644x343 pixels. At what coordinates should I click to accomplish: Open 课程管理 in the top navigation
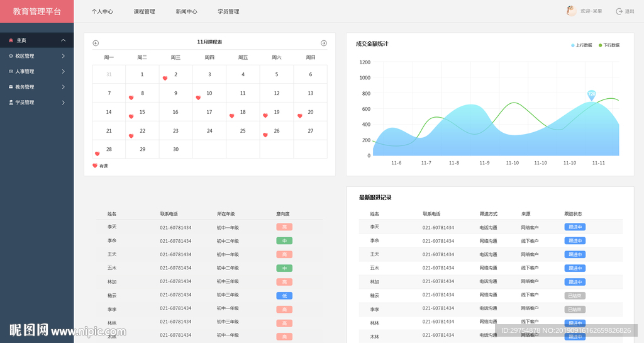[144, 11]
